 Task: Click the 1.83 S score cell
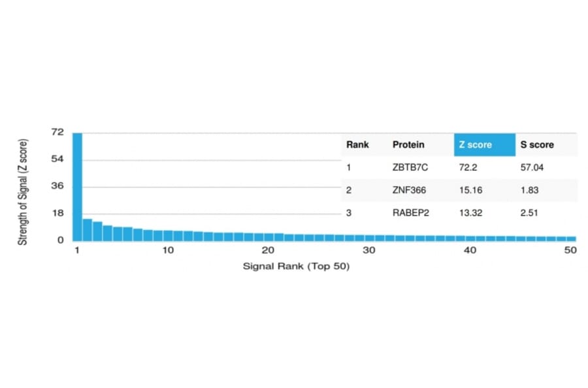click(529, 190)
